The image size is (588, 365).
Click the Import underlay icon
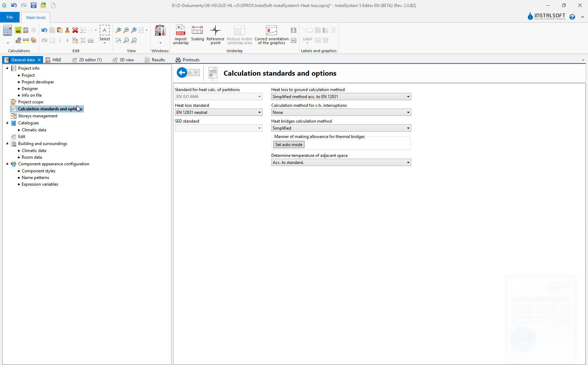(181, 34)
